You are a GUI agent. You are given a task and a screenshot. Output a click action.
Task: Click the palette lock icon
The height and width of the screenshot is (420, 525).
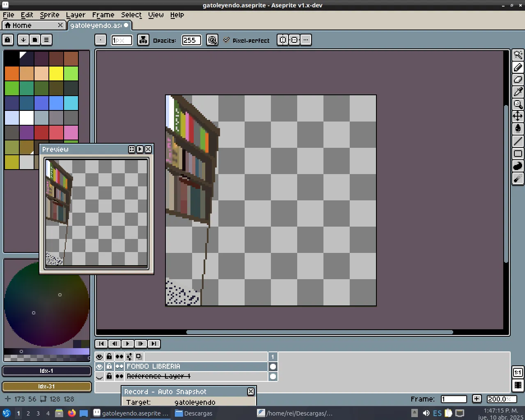(8, 40)
